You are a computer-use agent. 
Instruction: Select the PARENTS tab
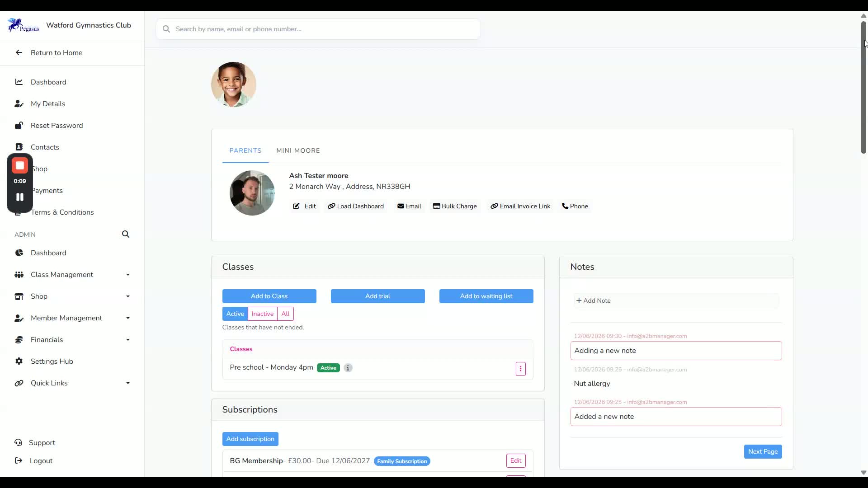[245, 150]
